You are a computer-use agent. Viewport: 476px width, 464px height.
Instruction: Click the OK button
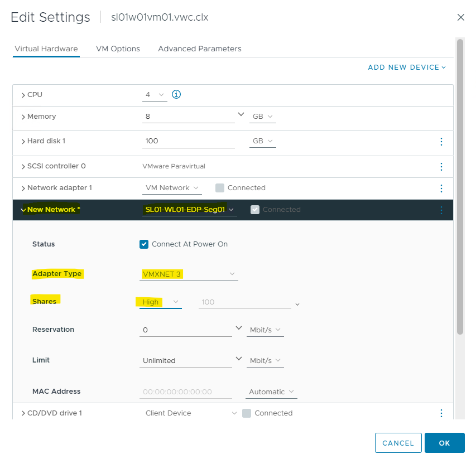tap(444, 443)
